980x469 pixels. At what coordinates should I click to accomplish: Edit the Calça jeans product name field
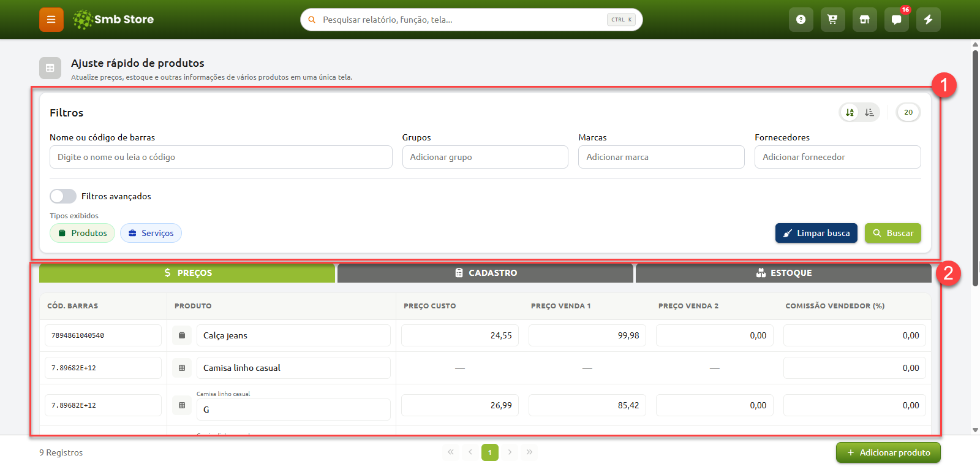point(293,335)
